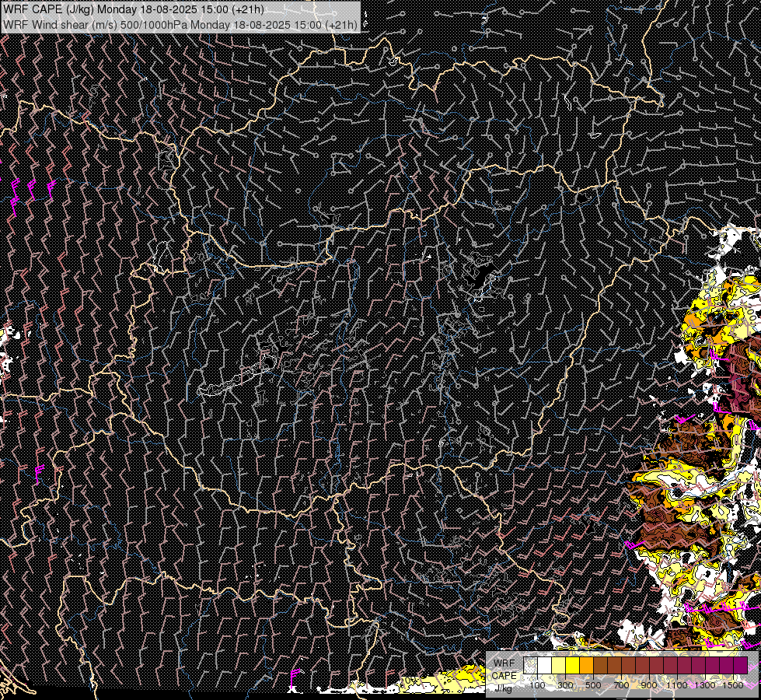Click the legend value 700
This screenshot has height=700, width=761.
[621, 685]
